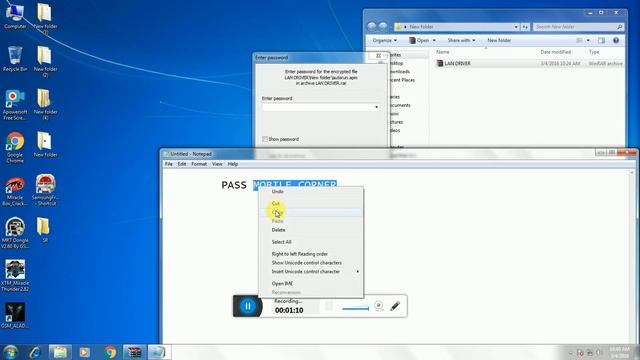Toggle the preview pane icon in Explorer
Screen dimensions: 640x360
tap(601, 40)
